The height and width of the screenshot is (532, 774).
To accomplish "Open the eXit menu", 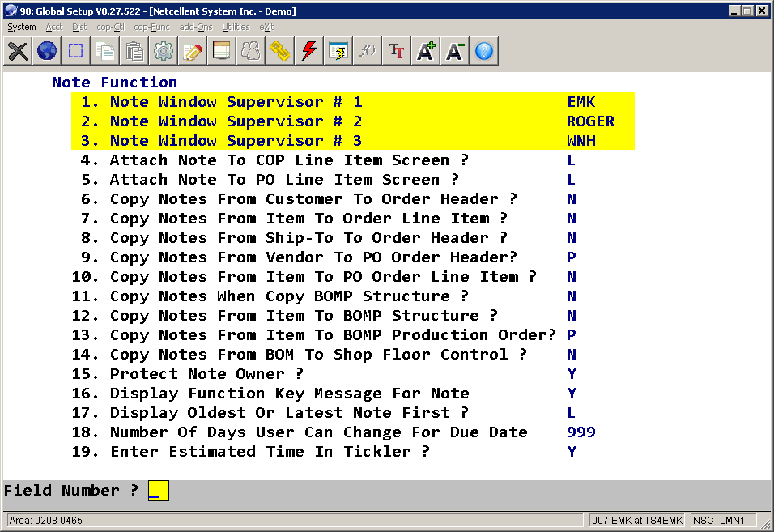I will 266,27.
